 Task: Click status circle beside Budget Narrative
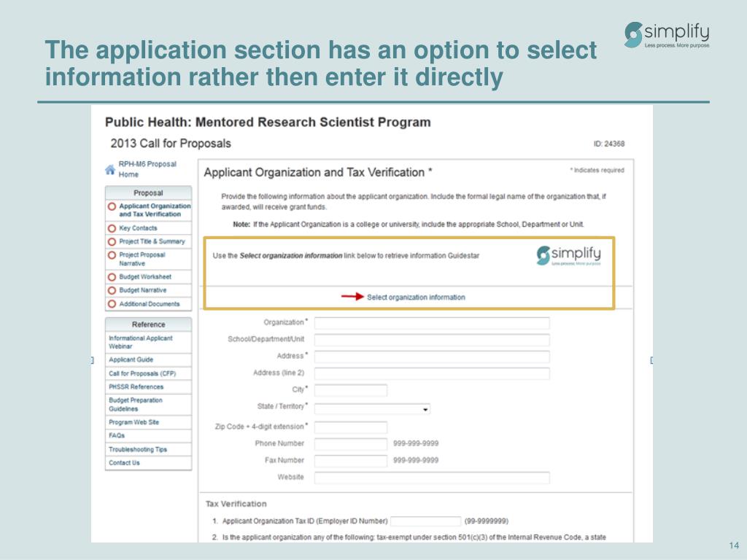tap(112, 290)
